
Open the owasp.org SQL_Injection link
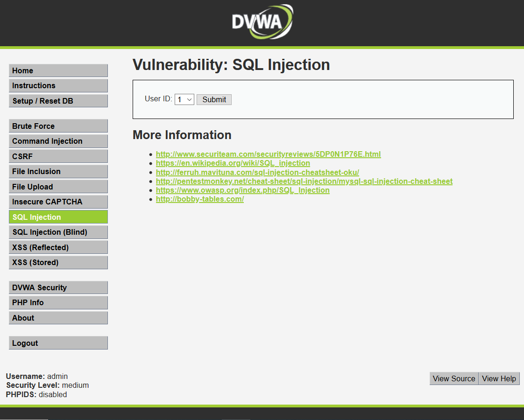pyautogui.click(x=242, y=190)
